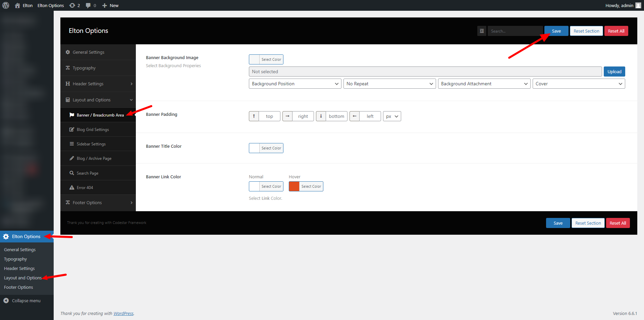Click the General Settings gear icon
The width and height of the screenshot is (644, 320).
(x=68, y=52)
